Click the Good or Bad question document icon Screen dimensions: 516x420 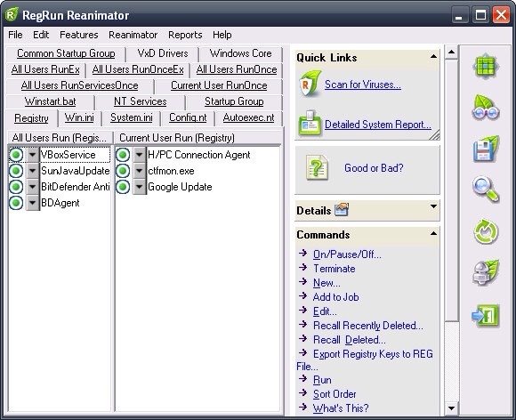coord(317,168)
